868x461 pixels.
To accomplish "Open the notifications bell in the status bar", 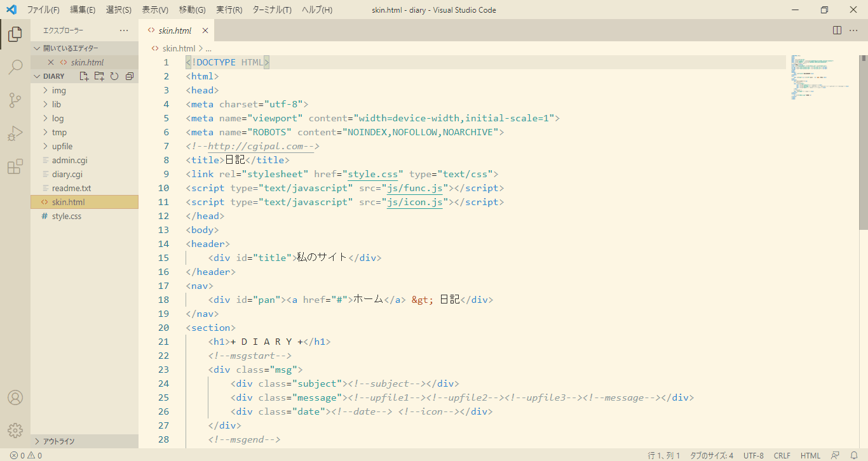I will pos(854,455).
